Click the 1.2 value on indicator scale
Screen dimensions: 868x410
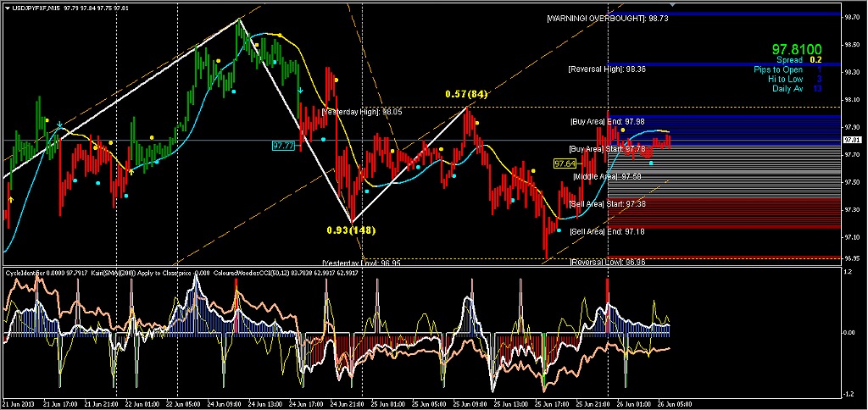click(x=848, y=272)
